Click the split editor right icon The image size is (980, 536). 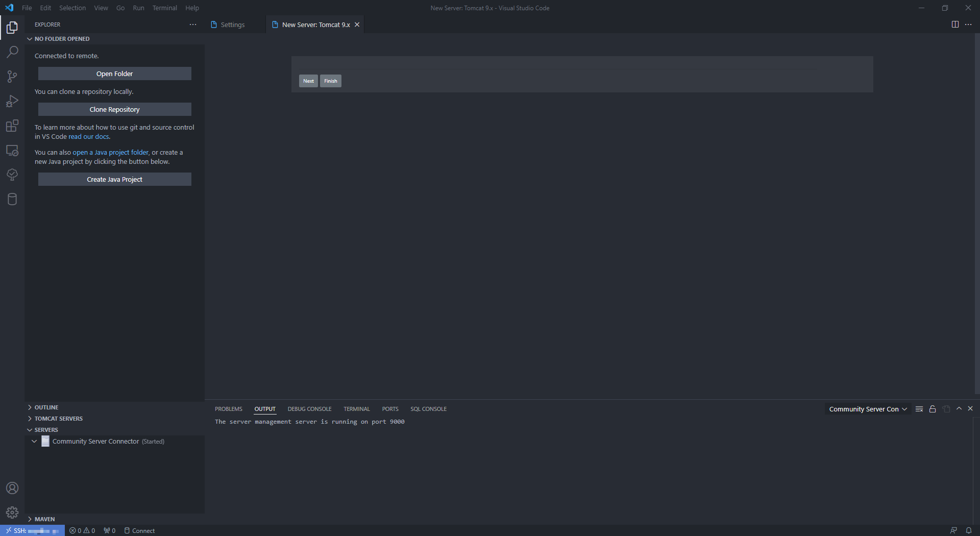click(955, 25)
